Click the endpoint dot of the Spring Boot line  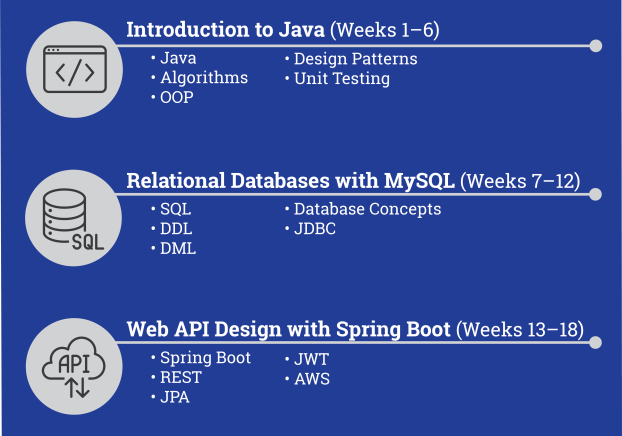595,342
